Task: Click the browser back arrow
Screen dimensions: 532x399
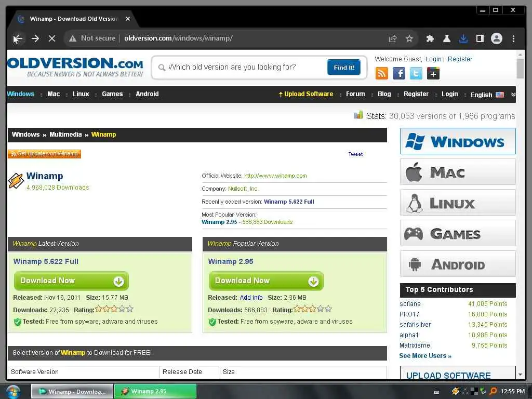Action: 18,38
